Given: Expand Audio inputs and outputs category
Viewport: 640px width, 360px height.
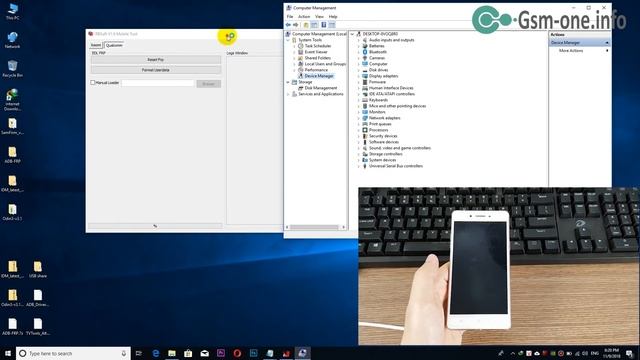Looking at the screenshot, I should pos(359,40).
